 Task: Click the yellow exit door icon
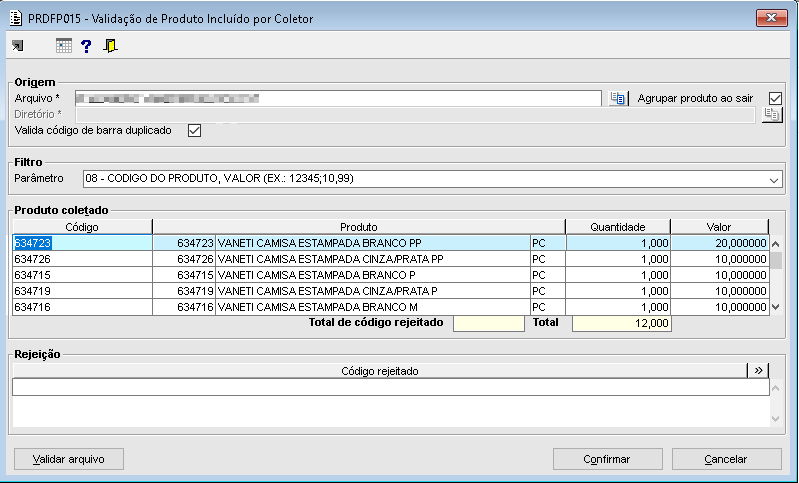[110, 46]
